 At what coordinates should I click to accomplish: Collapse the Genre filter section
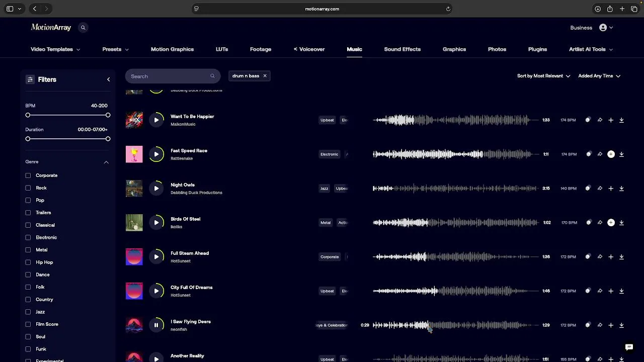tap(106, 162)
